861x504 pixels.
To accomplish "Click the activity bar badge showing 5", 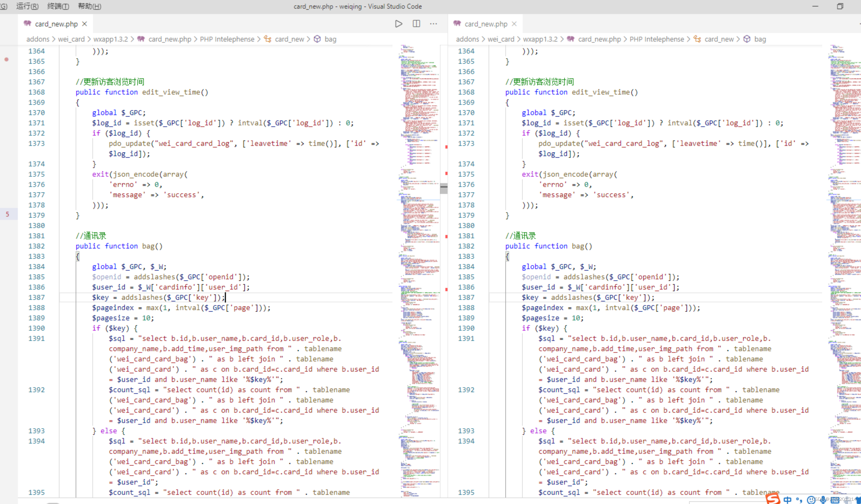I will click(x=7, y=214).
